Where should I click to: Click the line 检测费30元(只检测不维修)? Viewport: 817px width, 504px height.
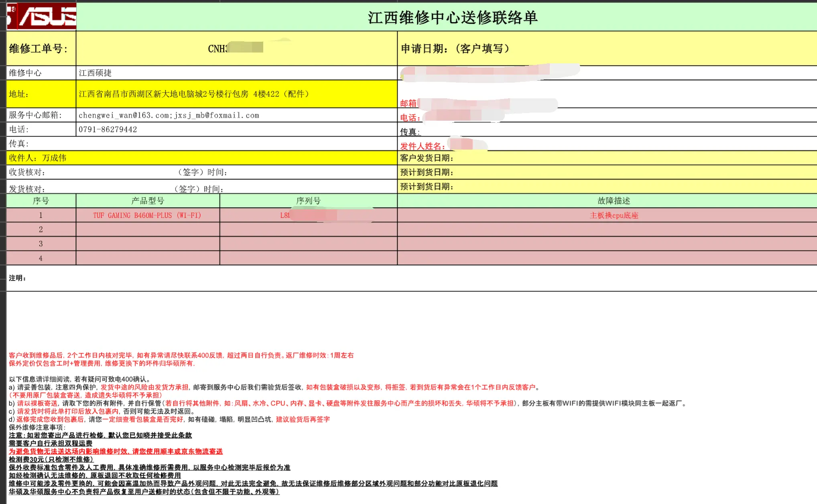51,459
